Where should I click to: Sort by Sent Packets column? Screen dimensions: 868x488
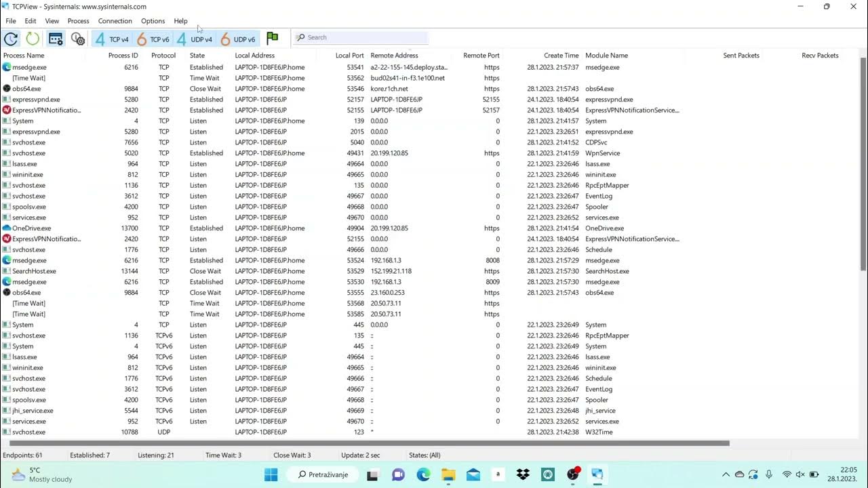(x=741, y=56)
